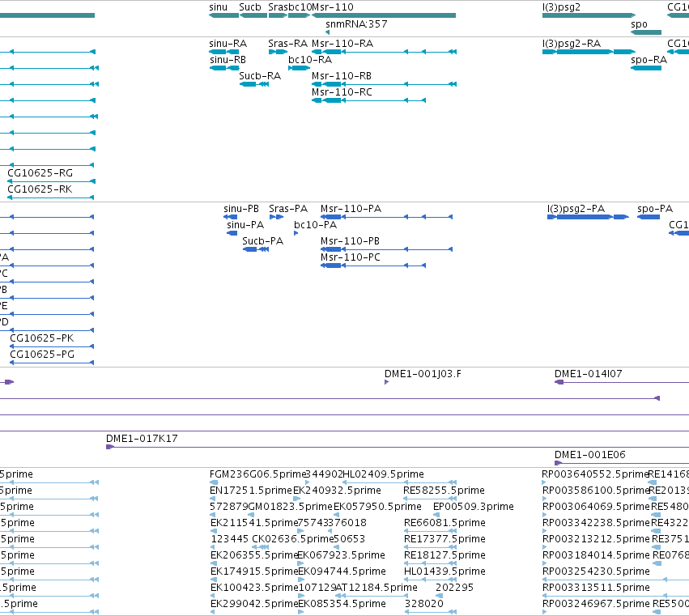Click the Msr-110 gene feature
Screen dimensions: 689x616
click(x=384, y=15)
